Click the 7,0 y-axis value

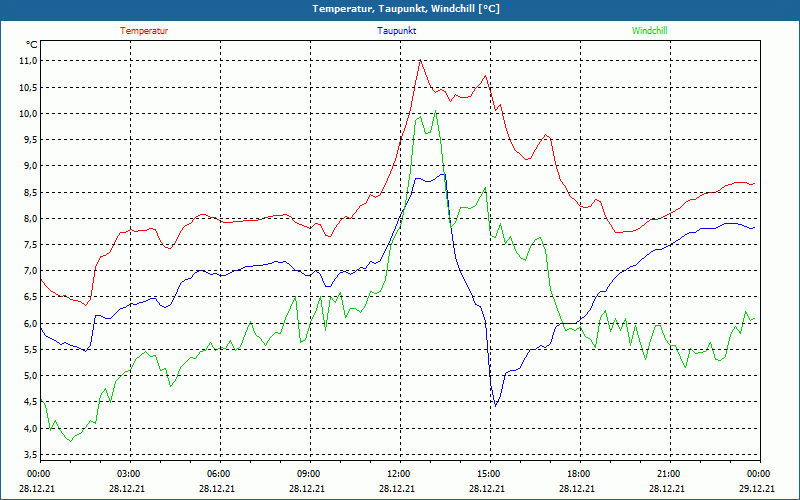pyautogui.click(x=30, y=271)
